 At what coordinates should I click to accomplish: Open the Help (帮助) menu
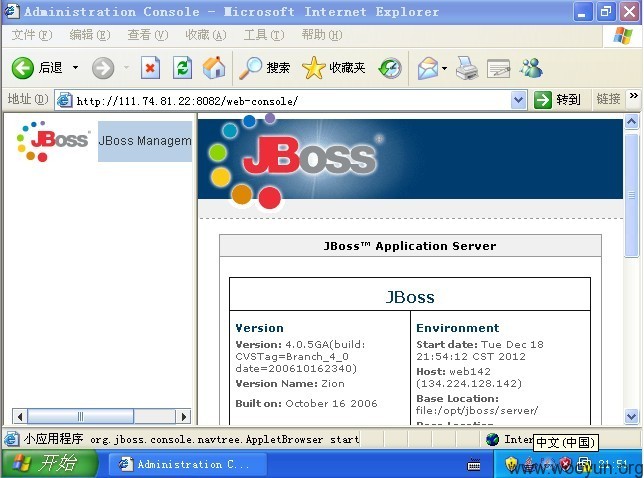pos(322,35)
